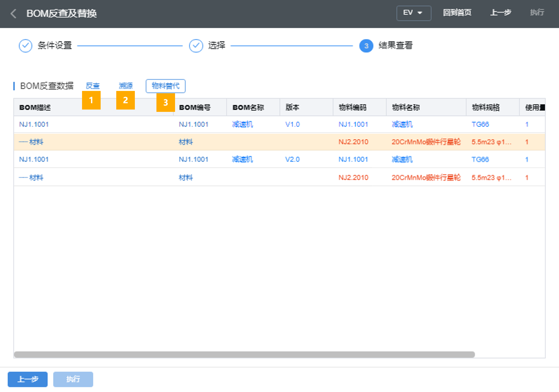Screen dimensions: 559x392
Task: Select the highlighted 材料 row description
Action: [31, 142]
